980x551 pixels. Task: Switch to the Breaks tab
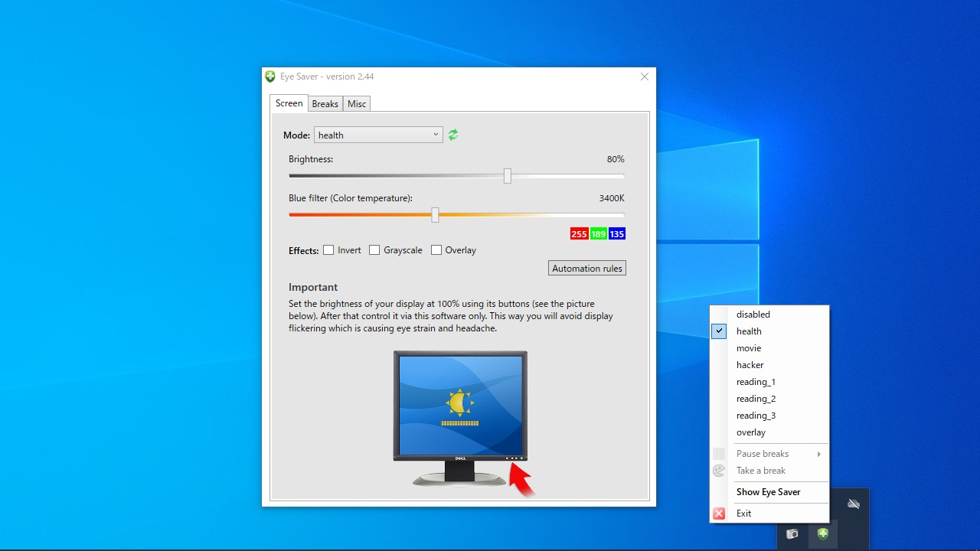pyautogui.click(x=325, y=104)
